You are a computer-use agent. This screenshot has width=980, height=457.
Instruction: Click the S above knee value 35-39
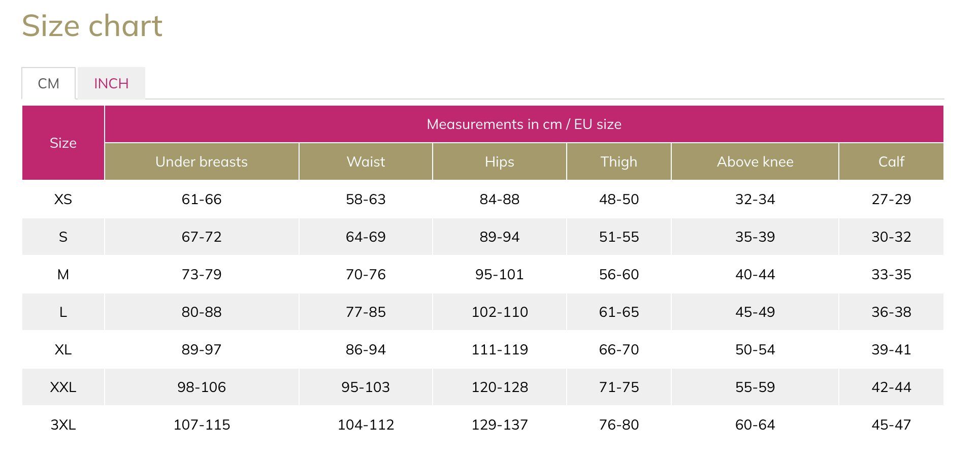pyautogui.click(x=755, y=237)
